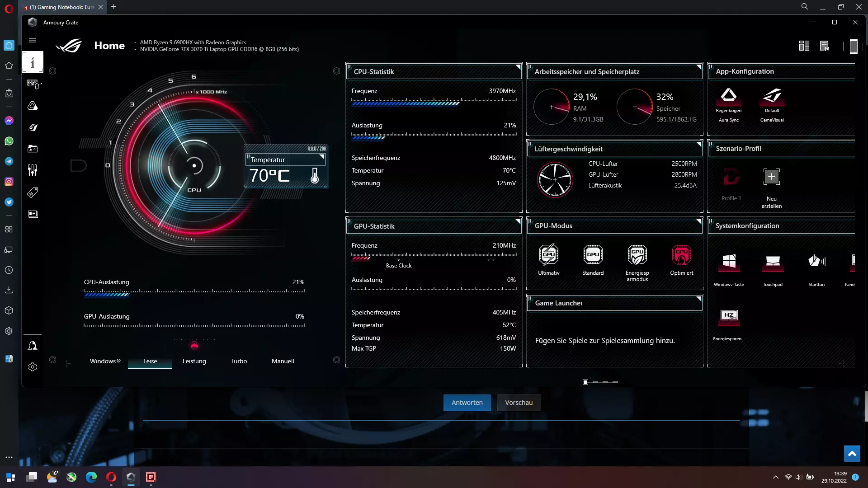Open the User Center profile icon
The height and width of the screenshot is (488, 868).
(x=33, y=346)
